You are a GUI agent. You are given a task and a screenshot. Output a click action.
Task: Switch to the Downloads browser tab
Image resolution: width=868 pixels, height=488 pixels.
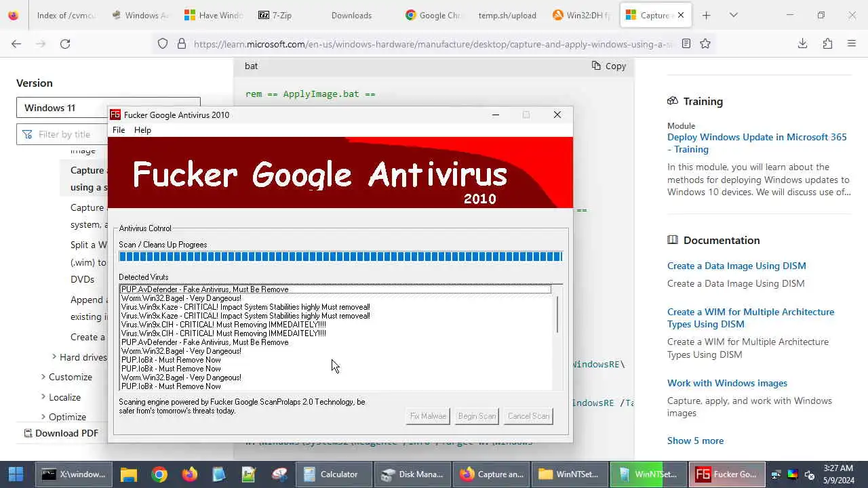(x=352, y=15)
